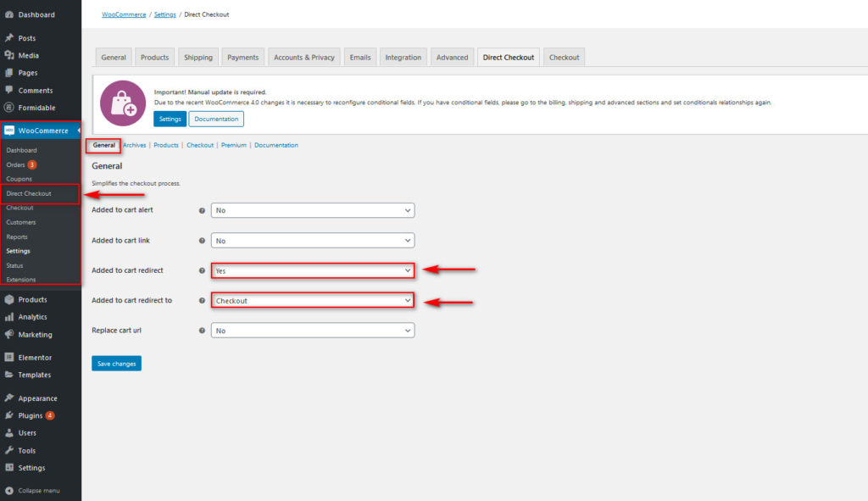Click the Templates folder icon
Screen dimensions: 868x501
point(9,375)
